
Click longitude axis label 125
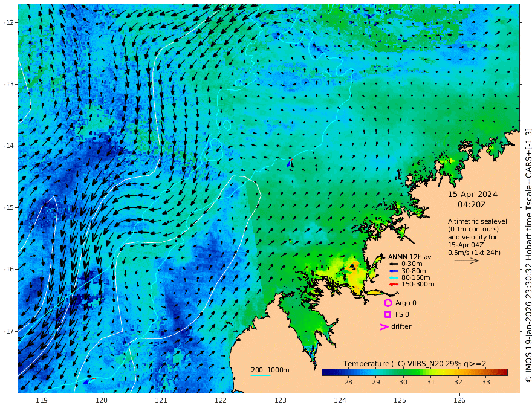coord(400,401)
